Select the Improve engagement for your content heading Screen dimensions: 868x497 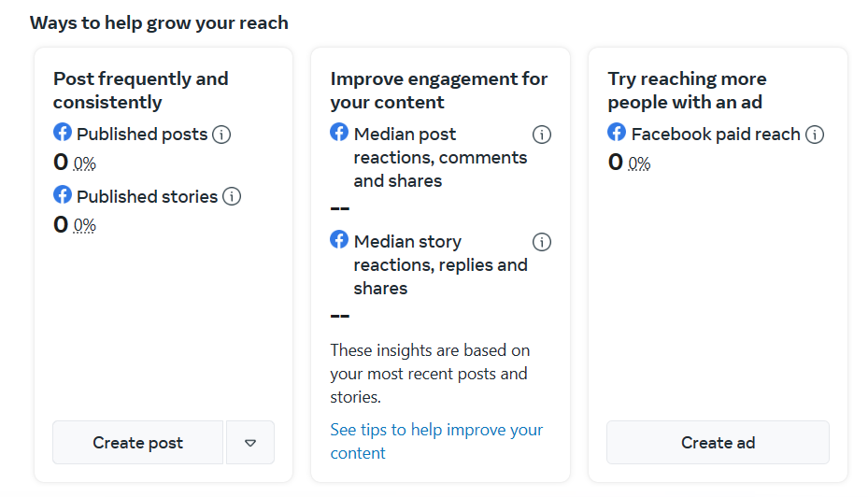438,91
